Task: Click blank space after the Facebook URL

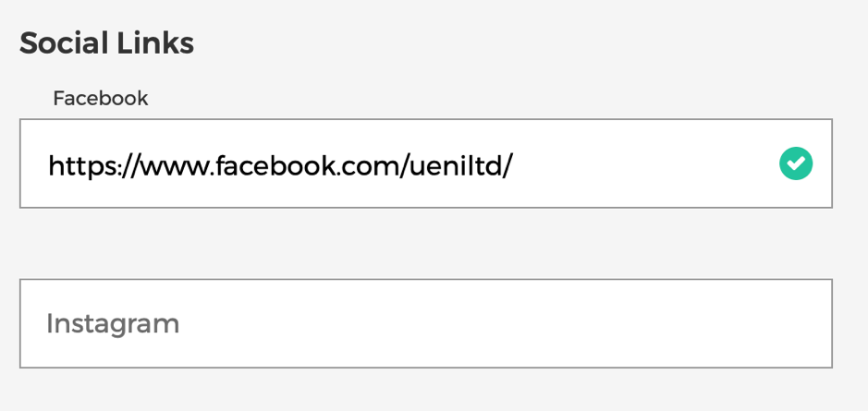Action: point(642,163)
